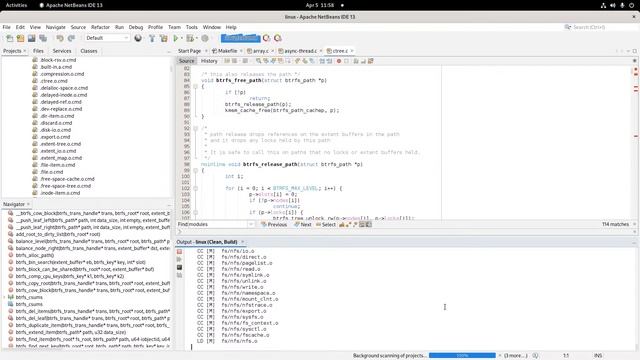Click the stop build red icon in Output
The height and width of the screenshot is (360, 640).
point(179,252)
